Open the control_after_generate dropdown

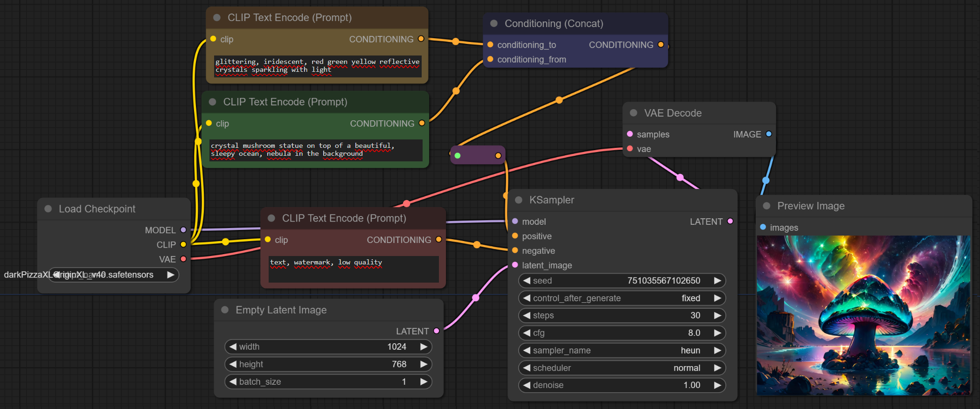tap(622, 298)
